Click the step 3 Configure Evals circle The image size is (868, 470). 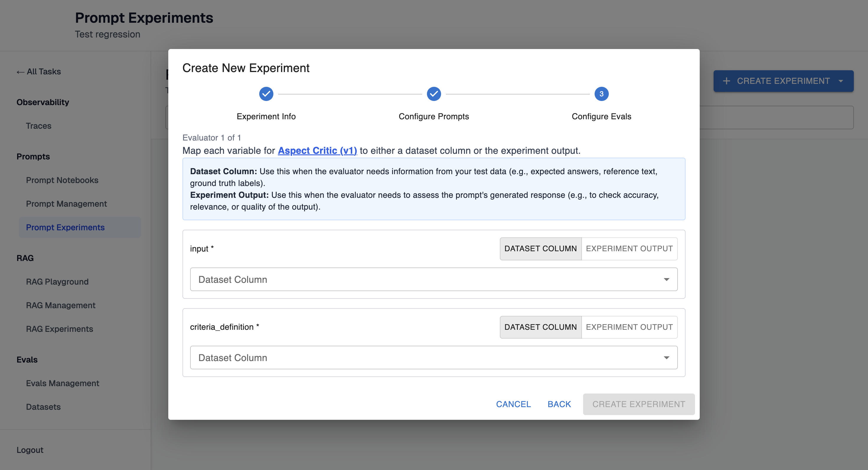(601, 94)
